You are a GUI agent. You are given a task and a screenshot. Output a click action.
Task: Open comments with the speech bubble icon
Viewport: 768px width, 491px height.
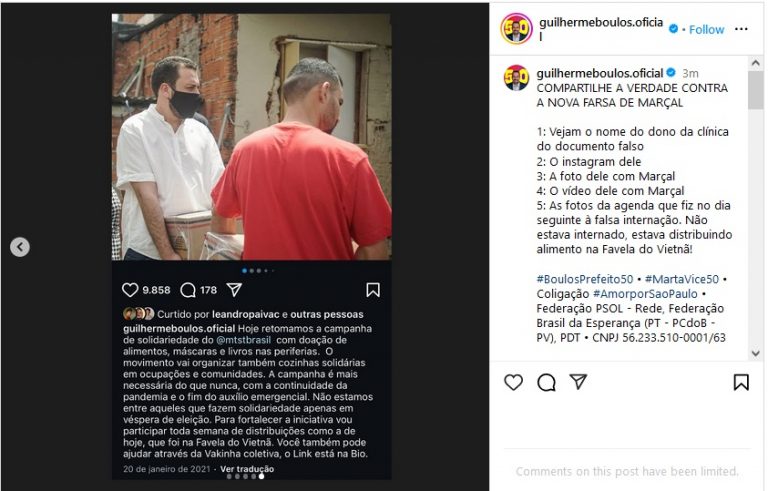[546, 382]
